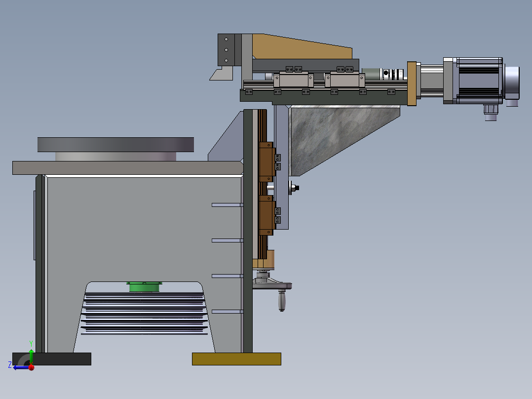The height and width of the screenshot is (399, 532).
Task: Click the Z label of the coordinate triad
Action: pos(10,365)
